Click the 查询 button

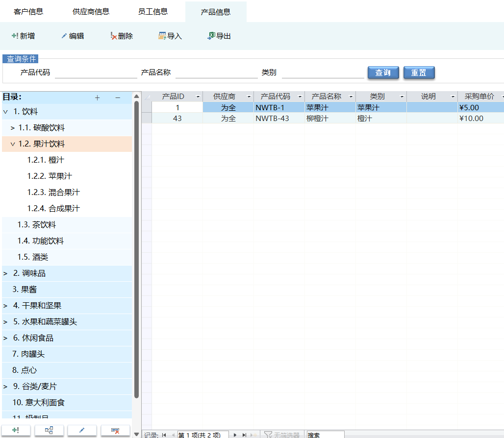tap(383, 73)
